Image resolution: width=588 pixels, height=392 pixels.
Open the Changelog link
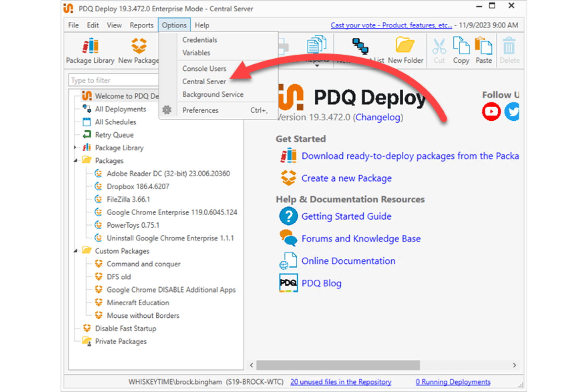[x=378, y=117]
